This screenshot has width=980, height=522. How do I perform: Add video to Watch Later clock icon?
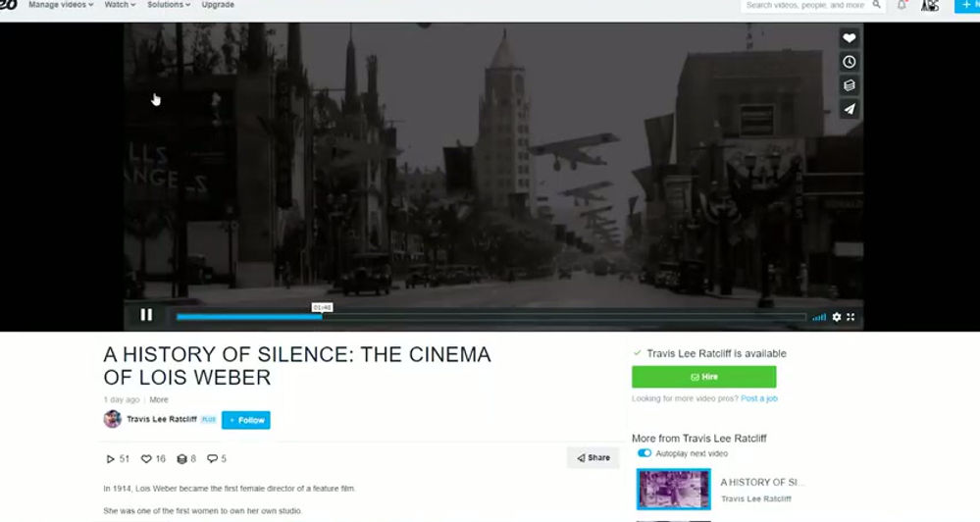pyautogui.click(x=849, y=62)
